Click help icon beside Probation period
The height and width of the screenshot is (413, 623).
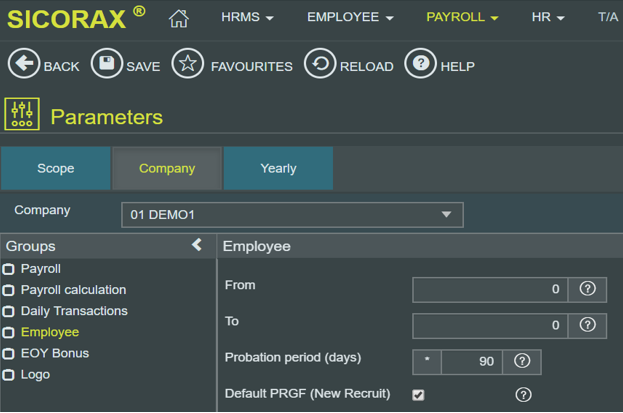(521, 361)
